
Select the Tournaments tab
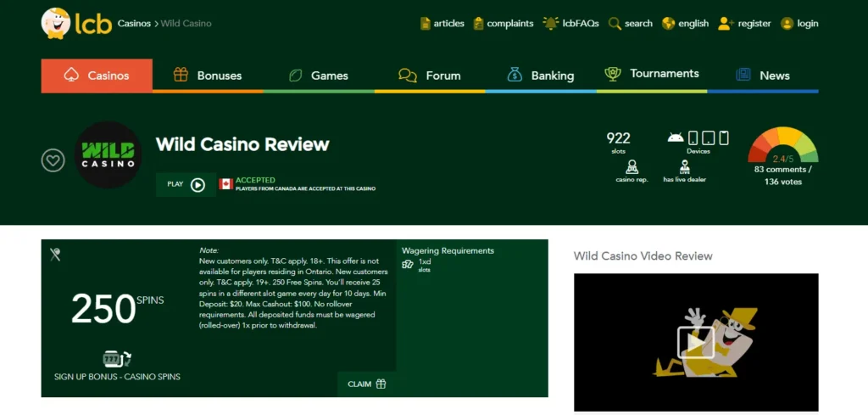652,76
